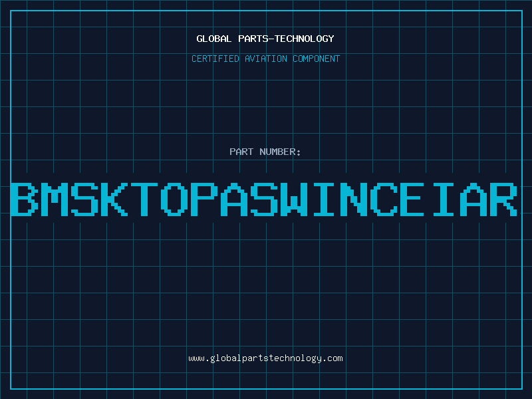Click the GLOBAL PARTS-TECHNOLOGY heading
532x399 pixels.
265,39
